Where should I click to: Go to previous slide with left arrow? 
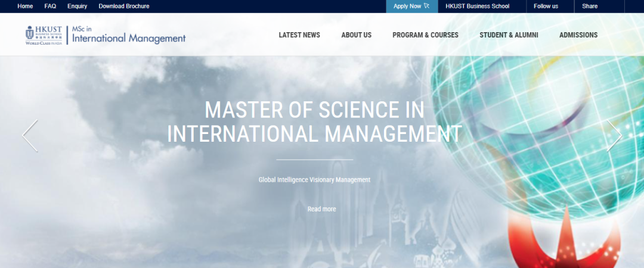[x=30, y=136]
